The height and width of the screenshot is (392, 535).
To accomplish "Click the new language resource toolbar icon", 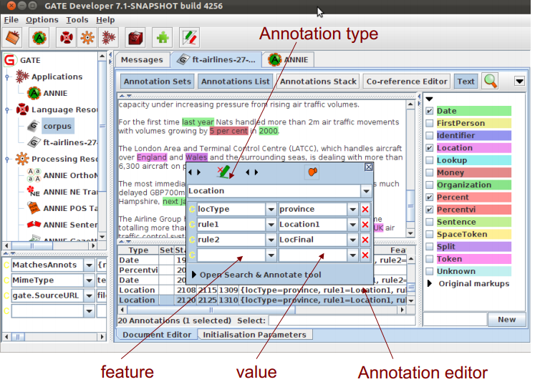I will [x=66, y=37].
